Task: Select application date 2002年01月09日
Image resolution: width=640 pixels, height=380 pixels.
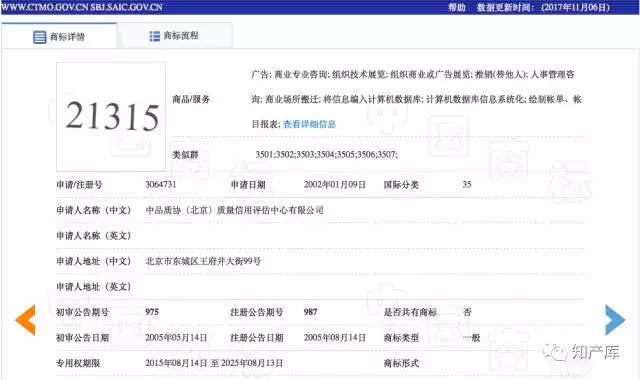Action: pyautogui.click(x=335, y=184)
